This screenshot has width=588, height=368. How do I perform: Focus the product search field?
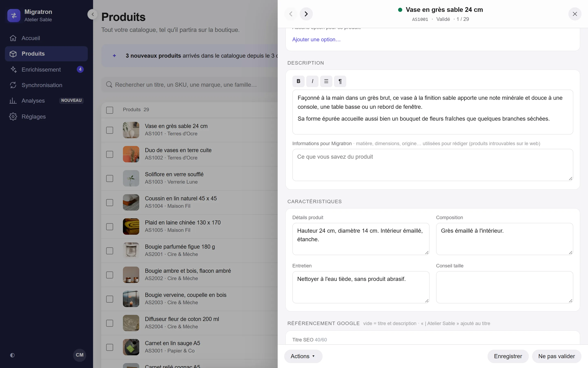pyautogui.click(x=189, y=85)
